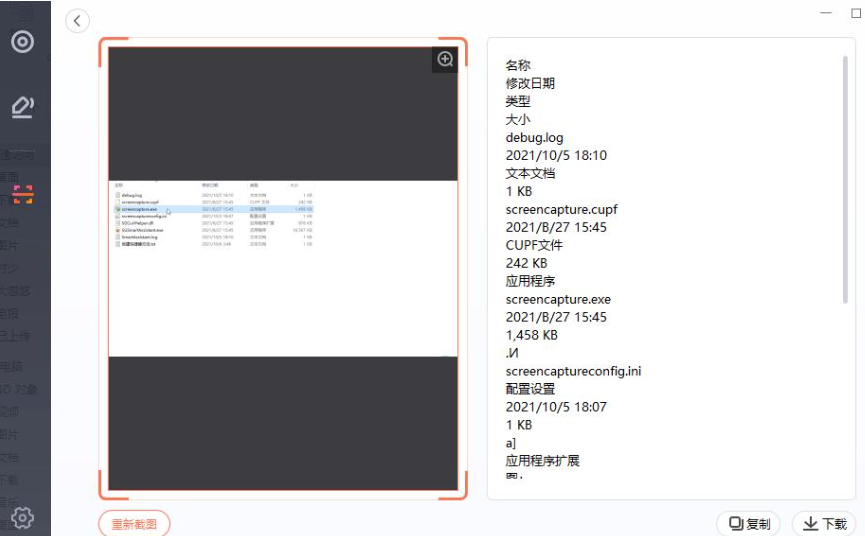The height and width of the screenshot is (536, 865).
Task: Click the back arrow button
Action: pyautogui.click(x=77, y=20)
